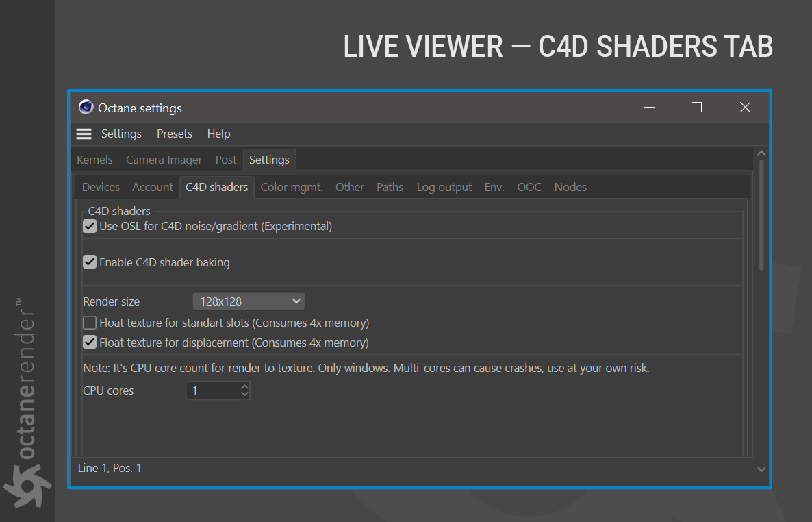Click the scrollbar up arrow
The height and width of the screenshot is (522, 812).
[x=761, y=153]
